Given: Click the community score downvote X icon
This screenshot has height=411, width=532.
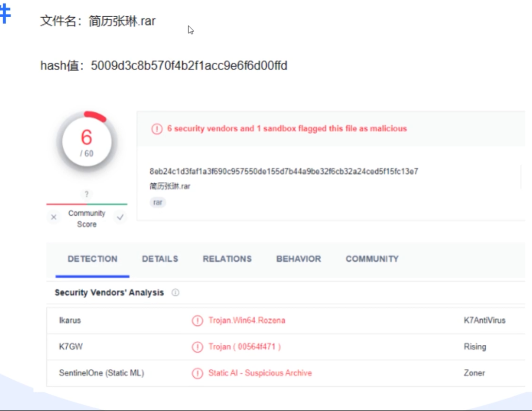Looking at the screenshot, I should [x=54, y=218].
